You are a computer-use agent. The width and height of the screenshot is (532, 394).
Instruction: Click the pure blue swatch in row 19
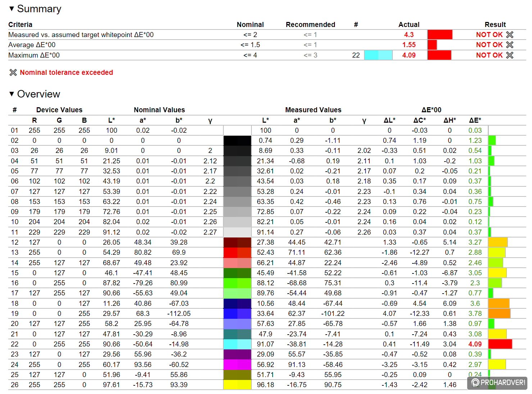237,313
